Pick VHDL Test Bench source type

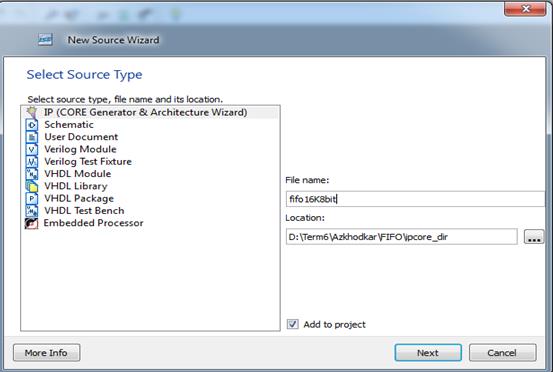click(x=84, y=211)
